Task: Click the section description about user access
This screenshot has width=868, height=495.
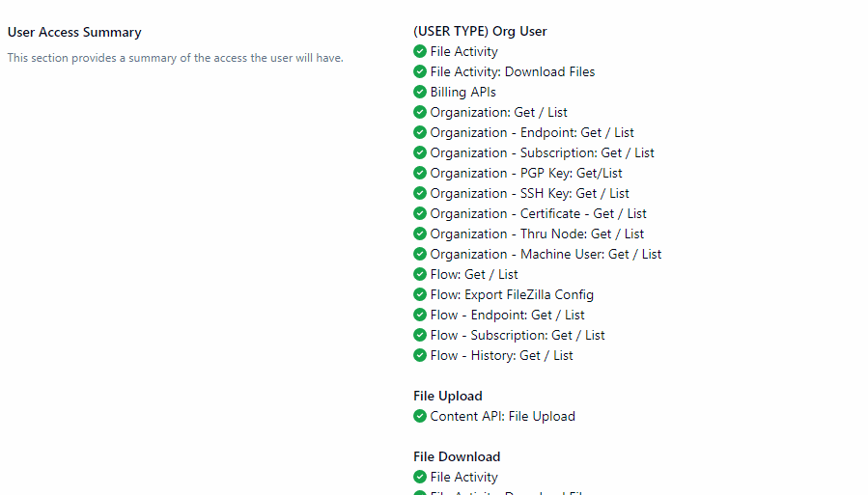Action: coord(175,58)
